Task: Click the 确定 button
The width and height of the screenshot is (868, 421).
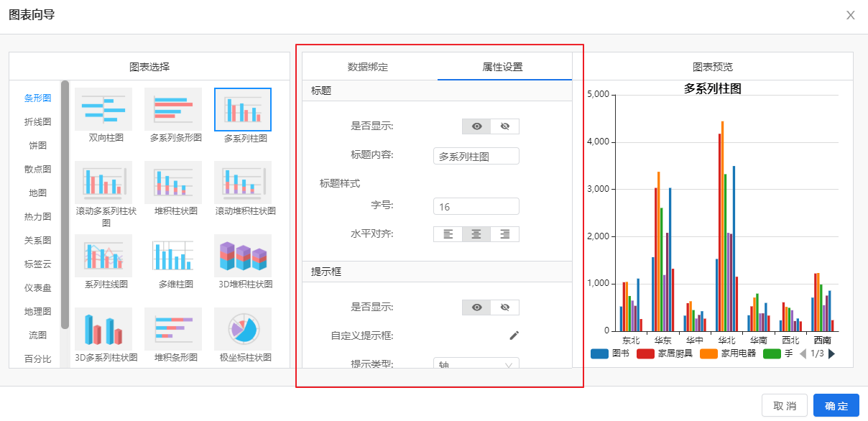Action: click(836, 406)
